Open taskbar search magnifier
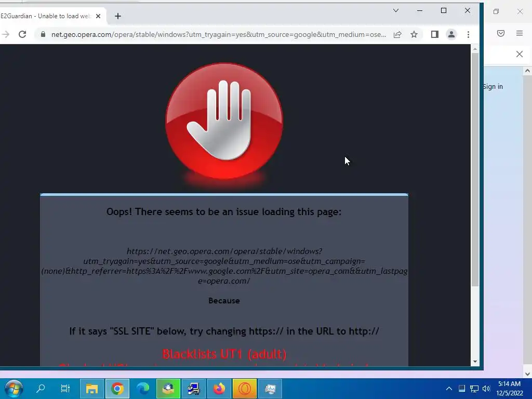The width and height of the screenshot is (532, 399). [x=41, y=388]
